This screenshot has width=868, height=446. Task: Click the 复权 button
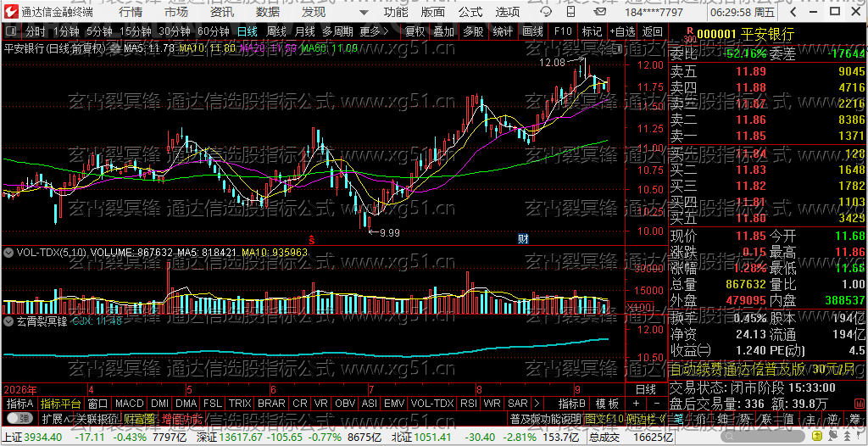[415, 32]
